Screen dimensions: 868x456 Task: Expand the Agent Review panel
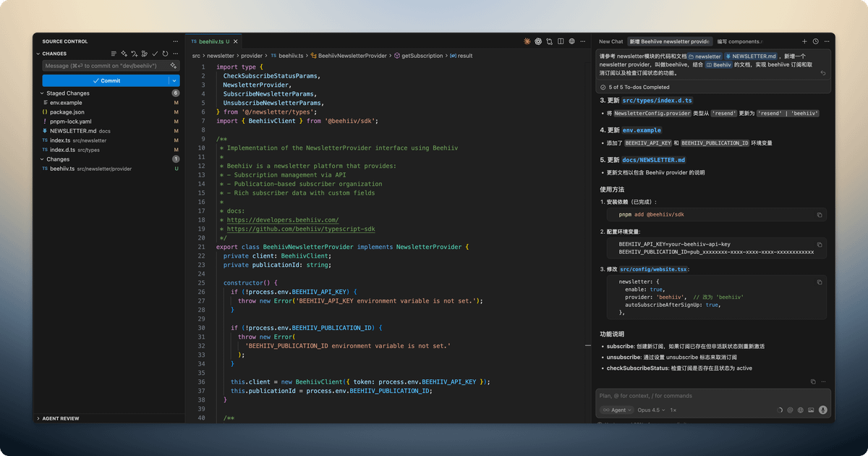tap(61, 418)
